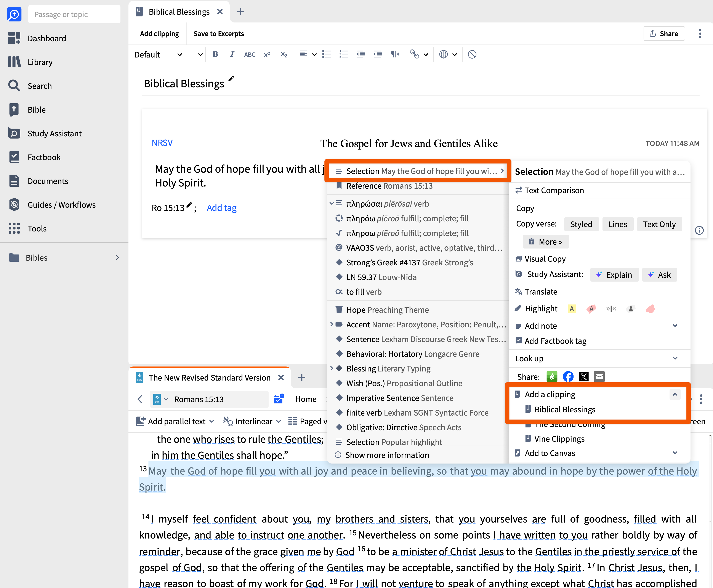This screenshot has height=588, width=713.
Task: Click Translate in context menu
Action: 536,292
